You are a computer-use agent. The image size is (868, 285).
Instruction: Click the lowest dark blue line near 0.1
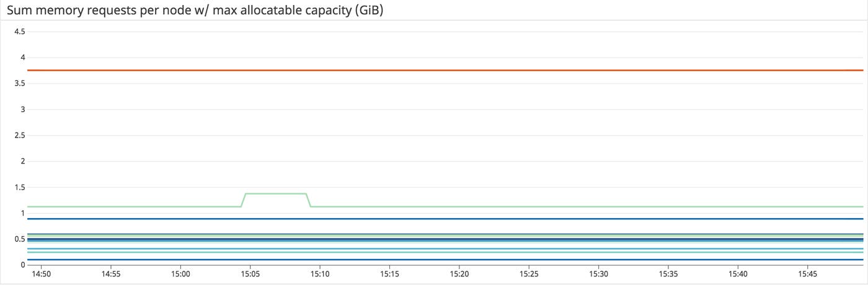tap(434, 260)
